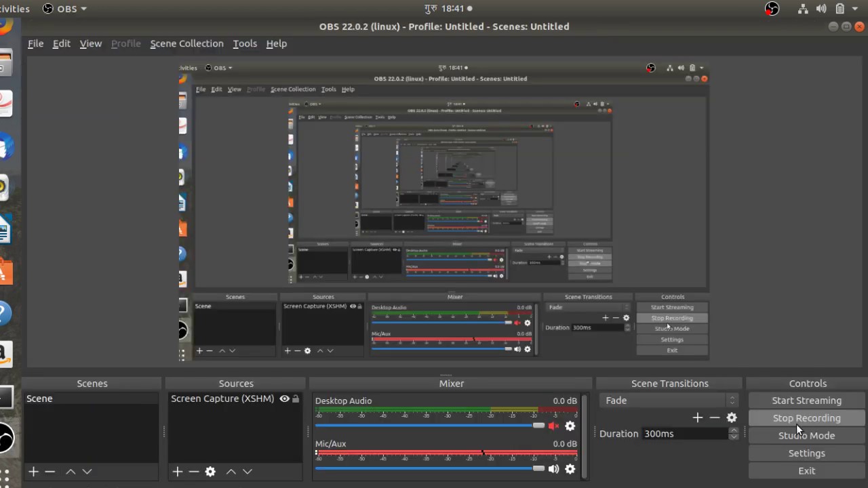Unmute Desktop Audio with the red speaker icon
The image size is (868, 488).
coord(553,426)
